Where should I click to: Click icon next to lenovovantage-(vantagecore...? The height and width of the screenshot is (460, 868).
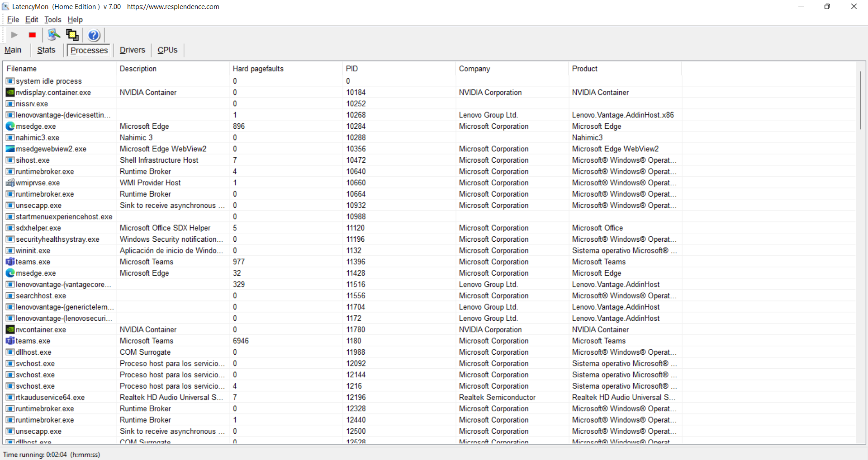[10, 284]
